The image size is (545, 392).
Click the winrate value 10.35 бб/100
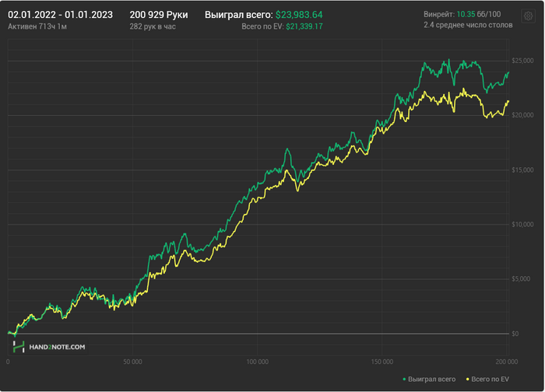pos(479,14)
